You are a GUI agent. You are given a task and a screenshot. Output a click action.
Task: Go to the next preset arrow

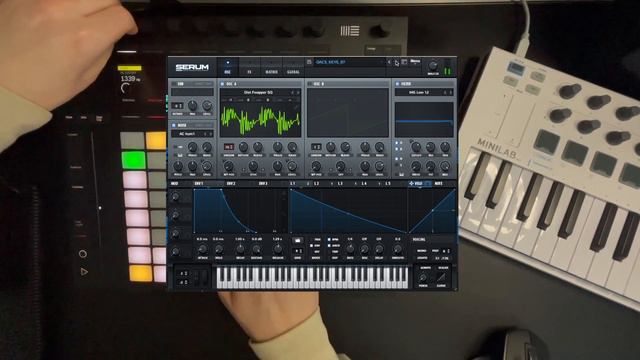pyautogui.click(x=396, y=62)
